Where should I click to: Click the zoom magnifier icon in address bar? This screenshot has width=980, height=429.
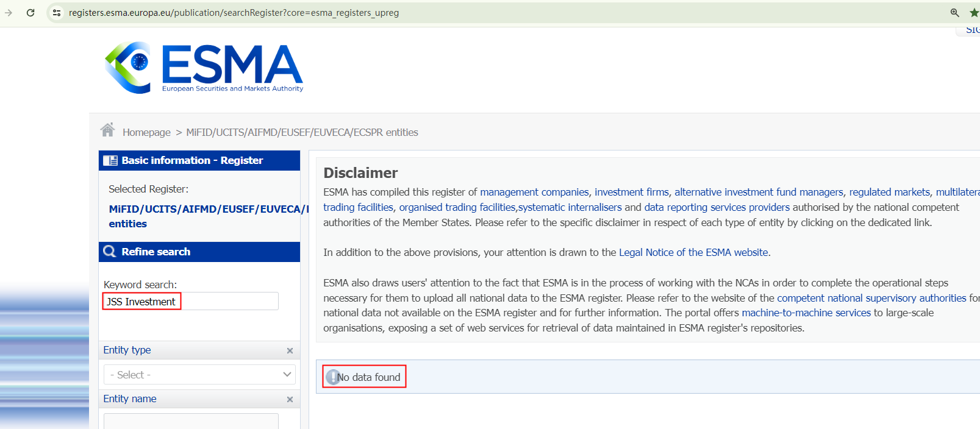[x=954, y=13]
